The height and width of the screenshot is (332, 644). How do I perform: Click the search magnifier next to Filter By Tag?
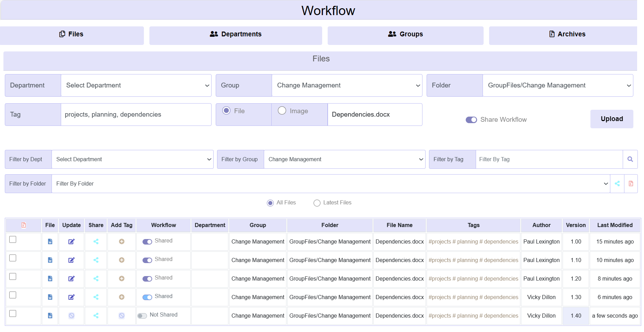tap(631, 159)
